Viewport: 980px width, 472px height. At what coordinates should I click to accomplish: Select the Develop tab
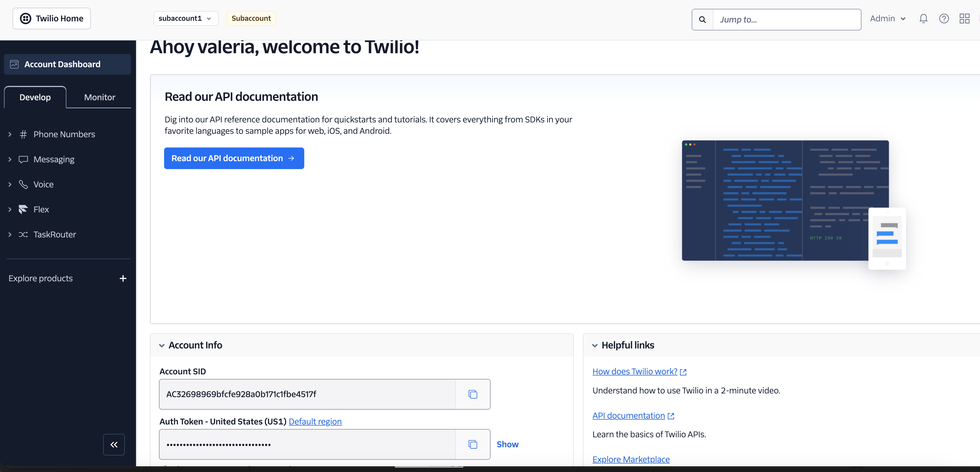click(35, 97)
